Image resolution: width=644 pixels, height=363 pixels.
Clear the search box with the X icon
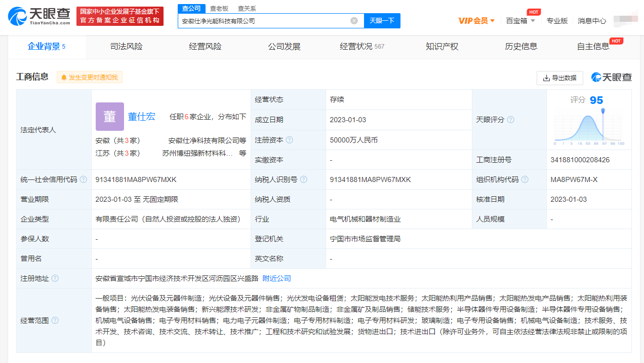354,21
